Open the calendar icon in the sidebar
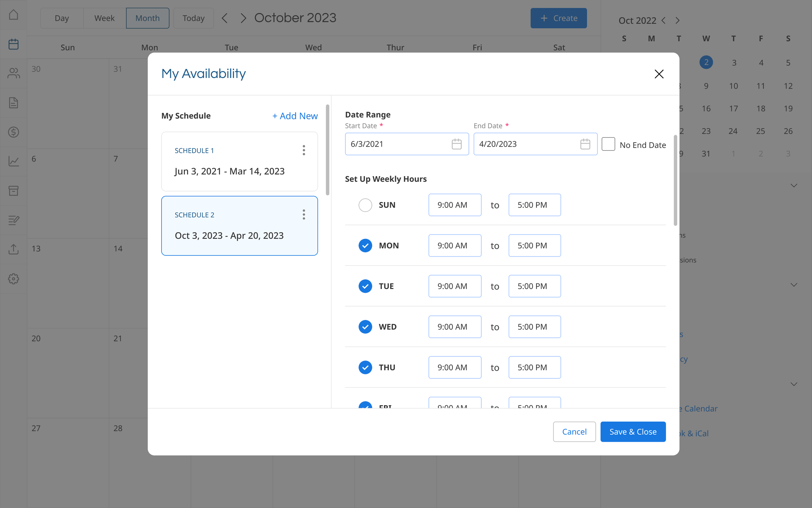The width and height of the screenshot is (812, 508). pyautogui.click(x=13, y=44)
